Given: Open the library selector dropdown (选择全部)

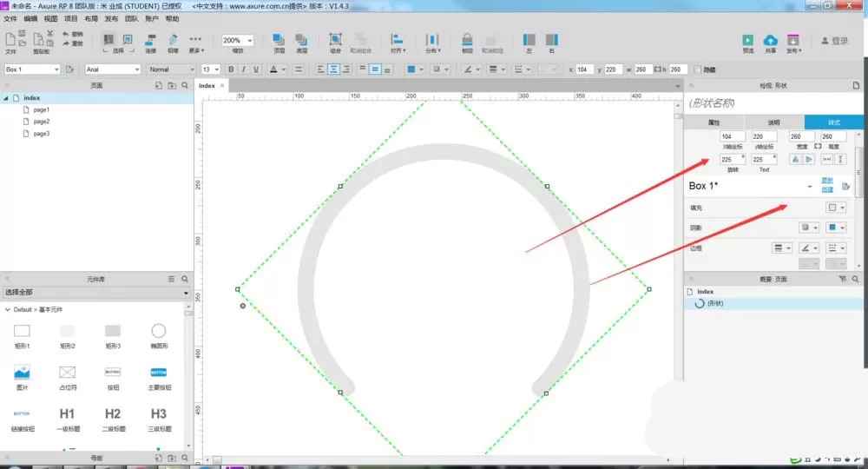Looking at the screenshot, I should (96, 293).
